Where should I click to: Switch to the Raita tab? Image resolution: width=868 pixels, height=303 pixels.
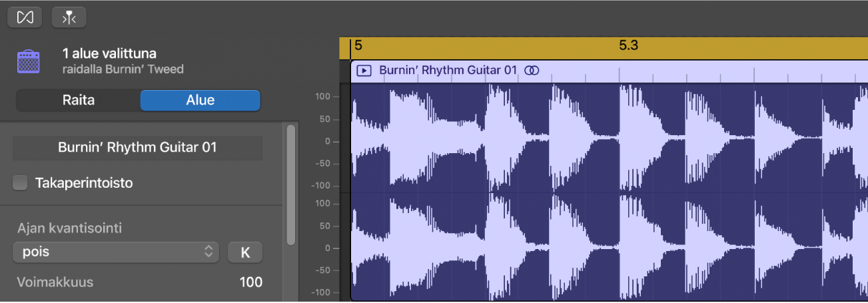78,100
